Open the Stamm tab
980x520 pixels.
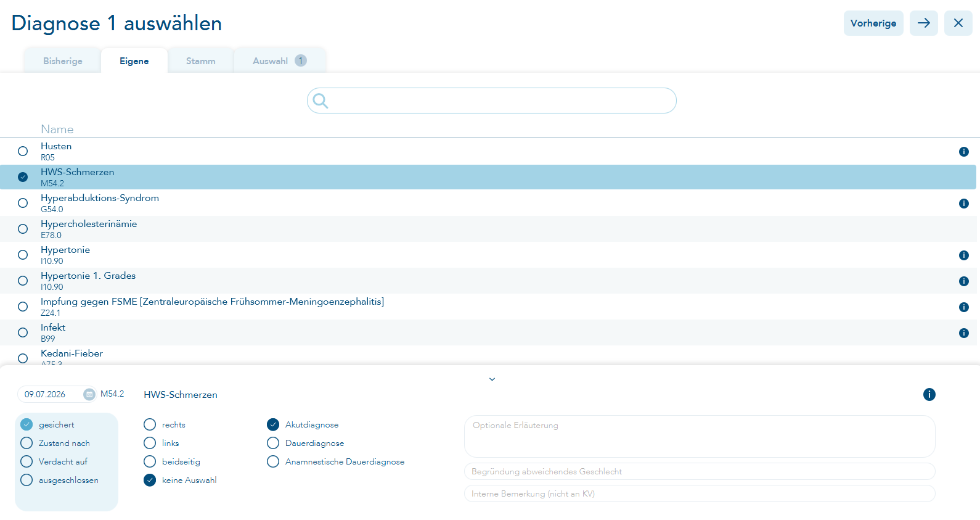201,61
